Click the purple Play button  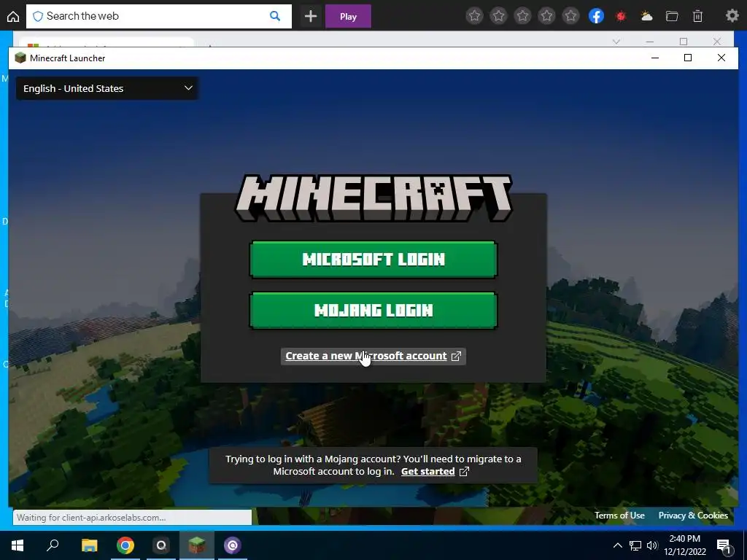coord(348,16)
